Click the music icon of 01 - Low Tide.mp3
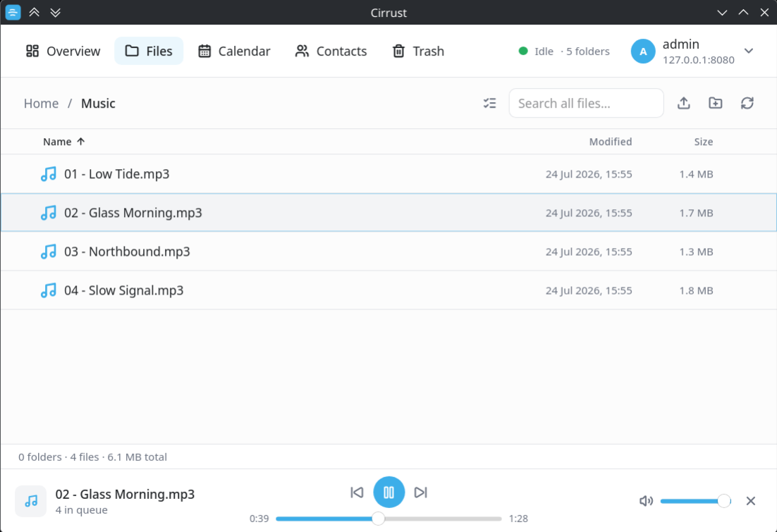Image resolution: width=777 pixels, height=532 pixels. [x=48, y=174]
